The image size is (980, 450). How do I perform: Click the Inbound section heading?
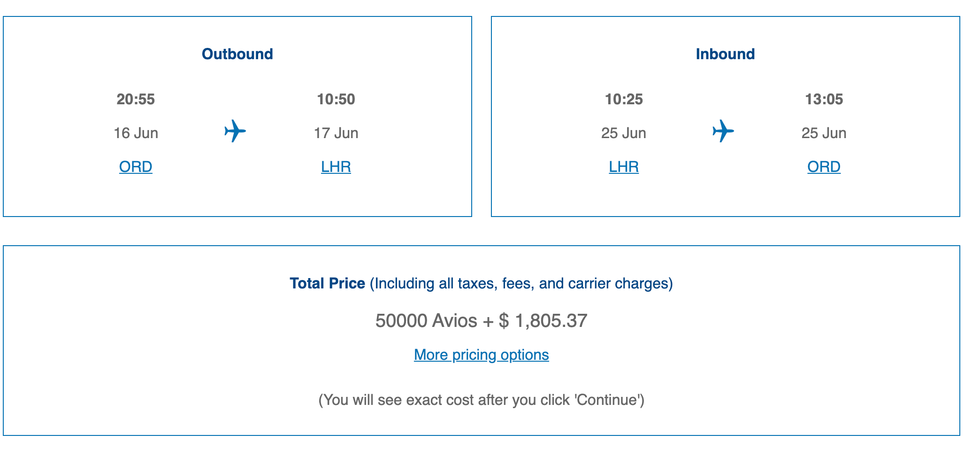[x=725, y=54]
